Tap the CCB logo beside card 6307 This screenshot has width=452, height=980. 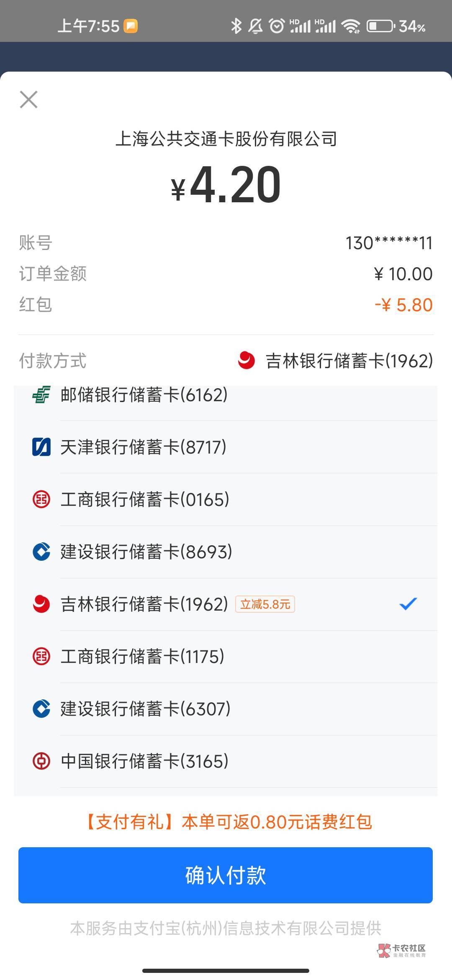[x=41, y=709]
